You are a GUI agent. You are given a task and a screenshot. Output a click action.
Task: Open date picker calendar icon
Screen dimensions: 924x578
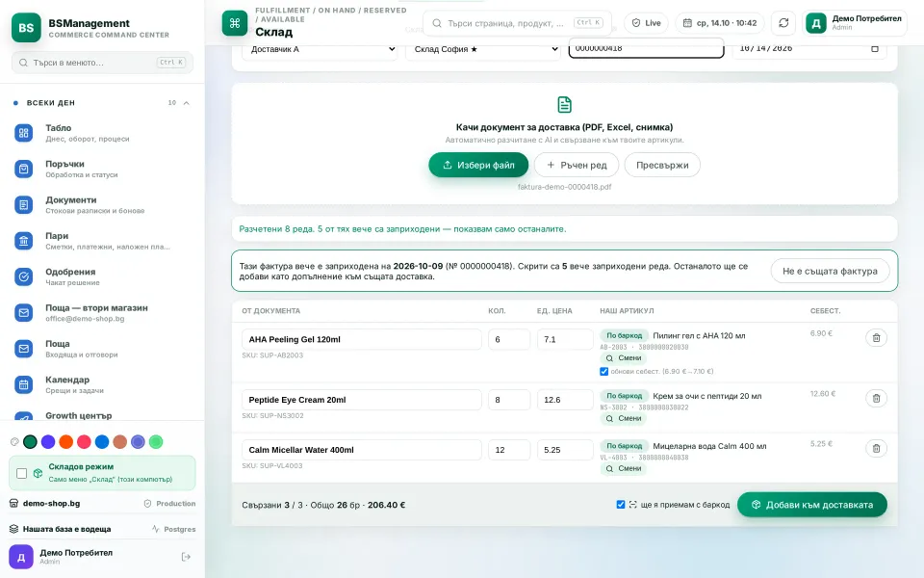point(875,48)
